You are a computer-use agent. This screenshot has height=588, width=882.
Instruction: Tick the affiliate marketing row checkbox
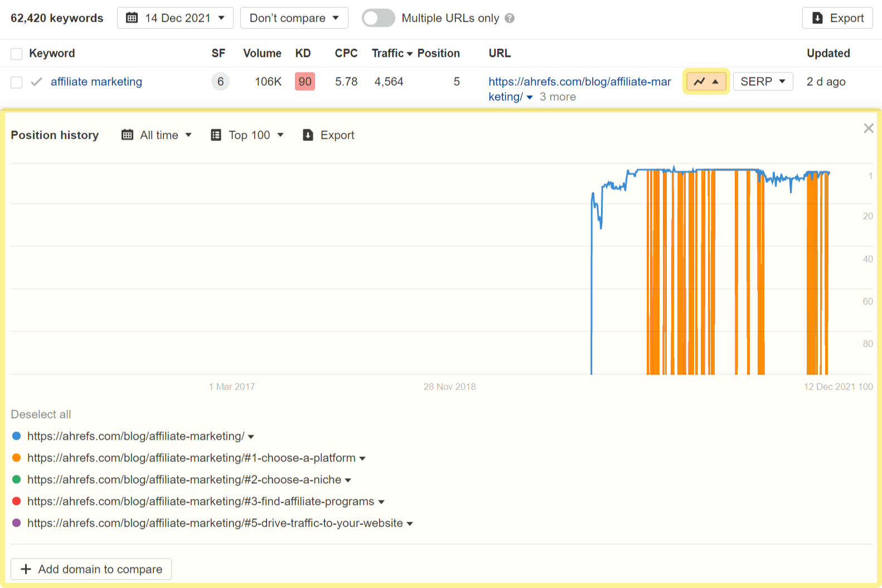click(17, 82)
